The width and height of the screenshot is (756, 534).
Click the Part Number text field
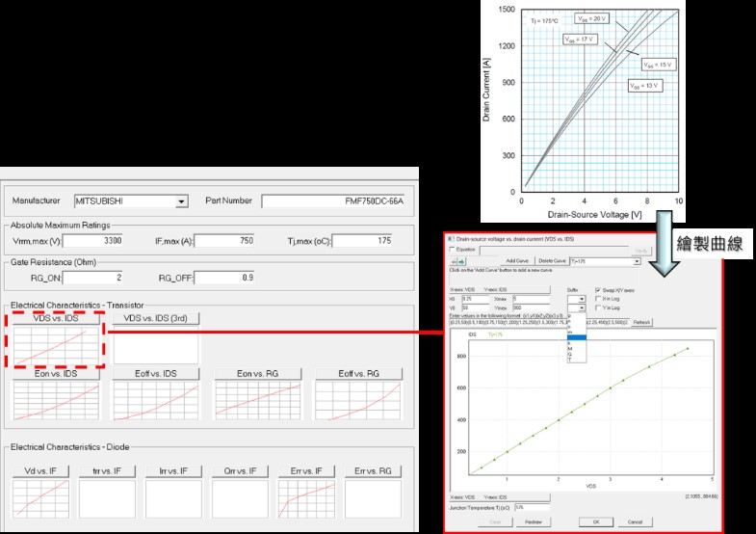(333, 201)
